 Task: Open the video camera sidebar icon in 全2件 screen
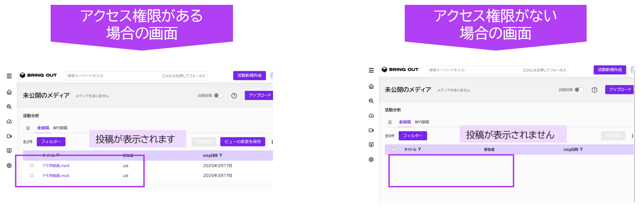click(x=9, y=136)
